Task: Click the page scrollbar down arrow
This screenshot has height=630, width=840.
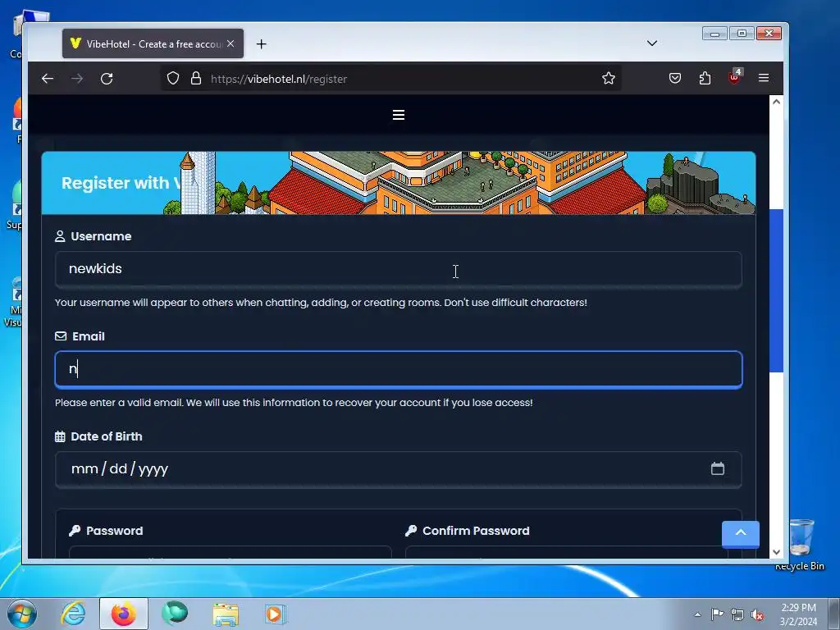Action: pos(776,552)
